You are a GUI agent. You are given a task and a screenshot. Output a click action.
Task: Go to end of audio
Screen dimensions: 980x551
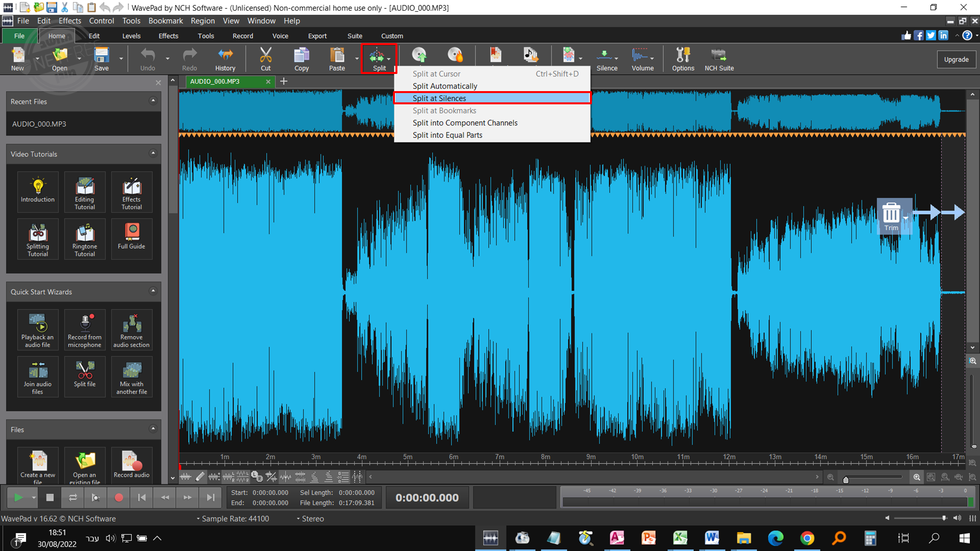[x=211, y=498]
